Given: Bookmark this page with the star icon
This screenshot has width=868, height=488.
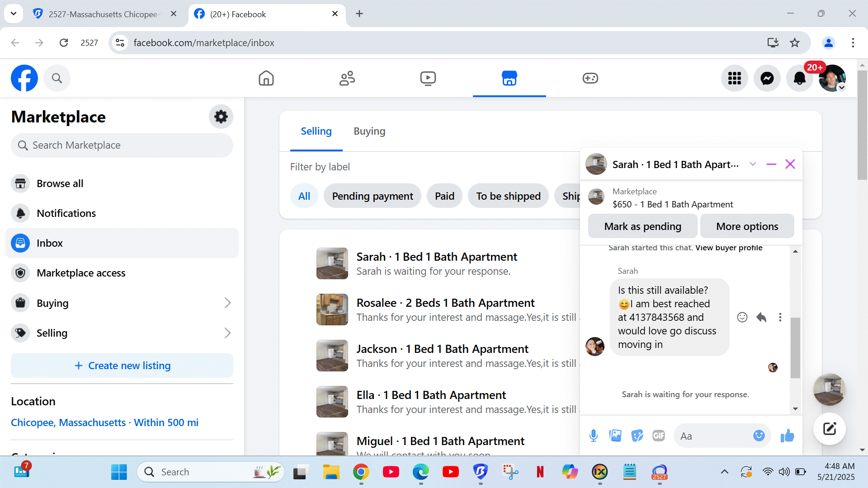Looking at the screenshot, I should pos(795,43).
